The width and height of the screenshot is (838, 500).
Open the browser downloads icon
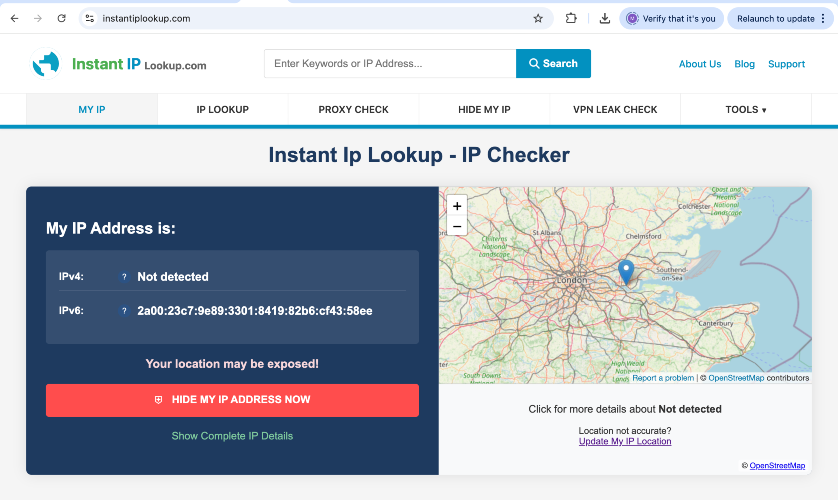click(604, 19)
